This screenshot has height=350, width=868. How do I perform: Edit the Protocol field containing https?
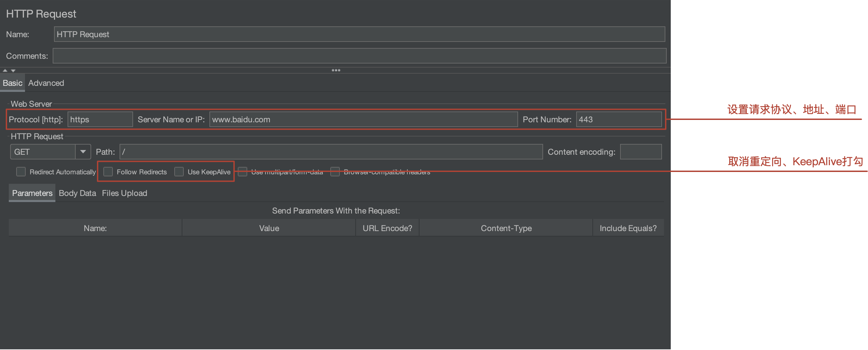[x=100, y=119]
